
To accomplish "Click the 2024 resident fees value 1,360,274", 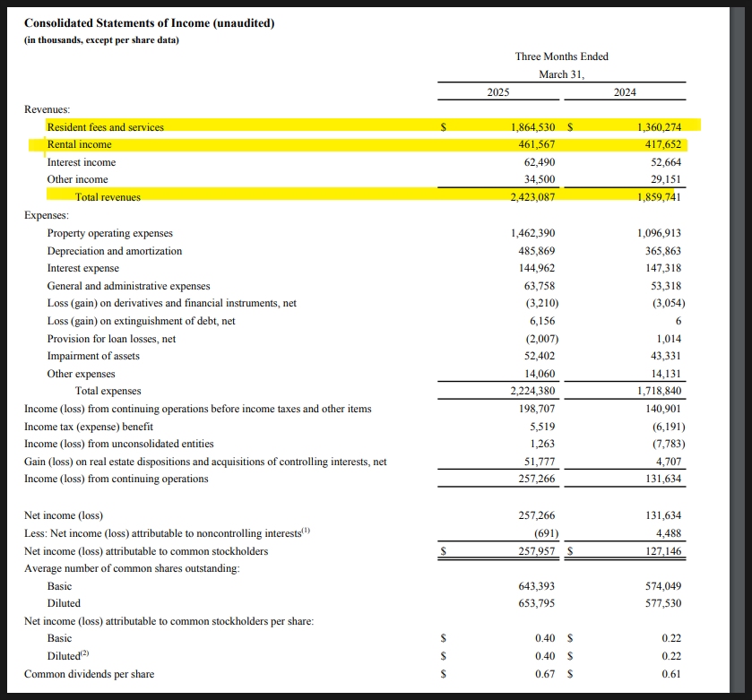I will click(x=659, y=127).
